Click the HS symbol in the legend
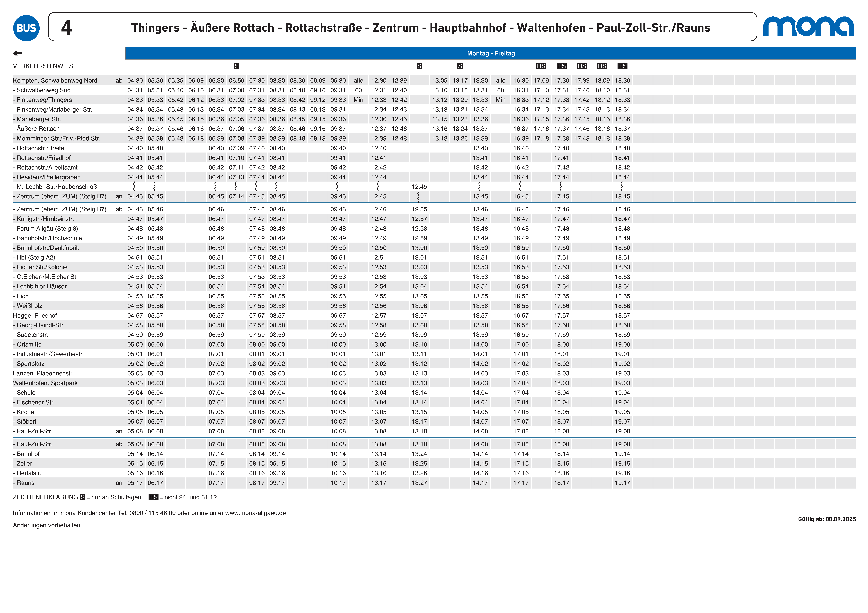The image size is (868, 613). (153, 497)
